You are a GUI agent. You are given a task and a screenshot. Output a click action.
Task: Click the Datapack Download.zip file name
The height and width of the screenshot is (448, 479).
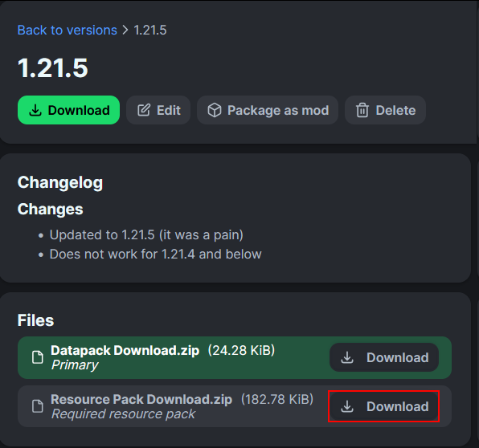pos(125,350)
